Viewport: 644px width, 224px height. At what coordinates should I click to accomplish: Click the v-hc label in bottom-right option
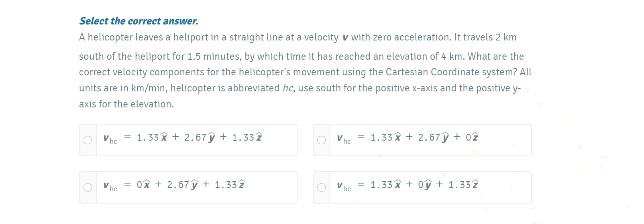(x=344, y=186)
